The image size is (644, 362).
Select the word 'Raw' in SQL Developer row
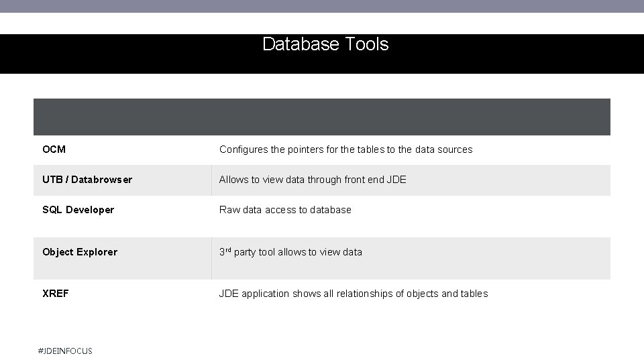pos(229,210)
